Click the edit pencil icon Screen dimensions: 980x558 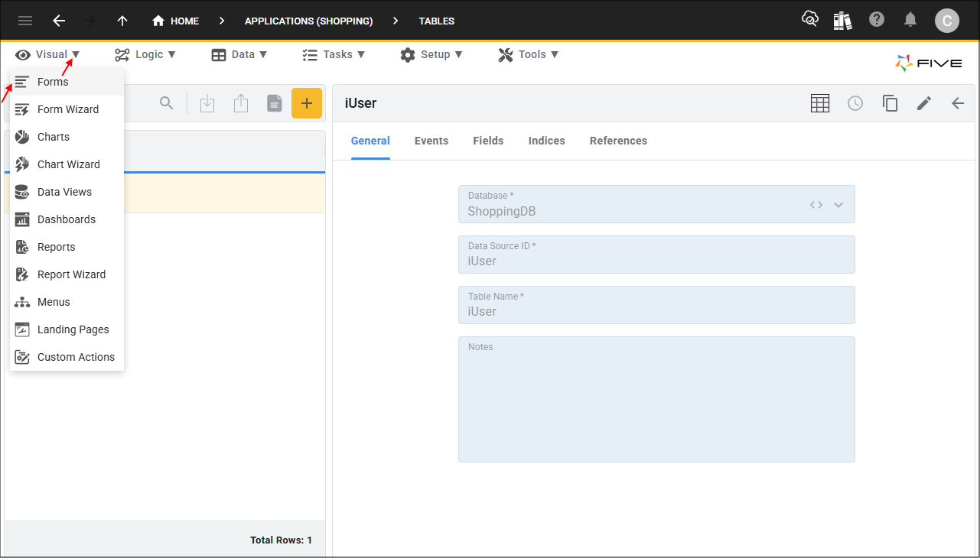point(923,103)
